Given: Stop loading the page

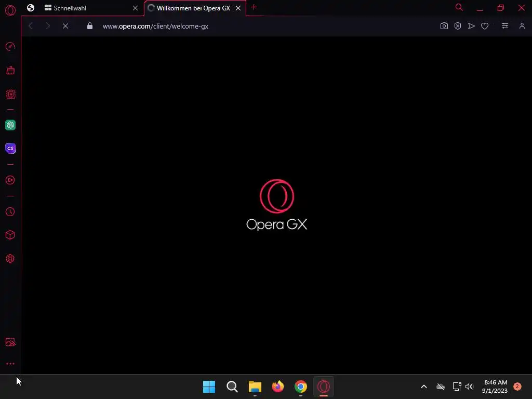Looking at the screenshot, I should 65,26.
